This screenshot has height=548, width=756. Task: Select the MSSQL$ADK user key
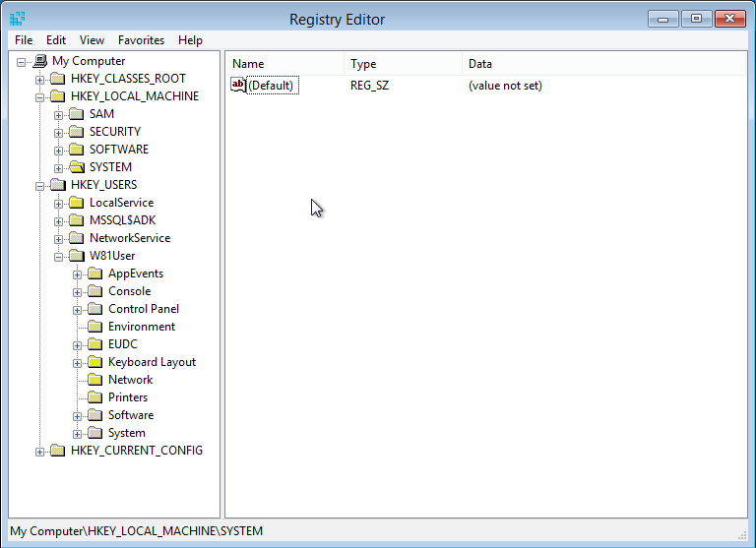coord(122,220)
